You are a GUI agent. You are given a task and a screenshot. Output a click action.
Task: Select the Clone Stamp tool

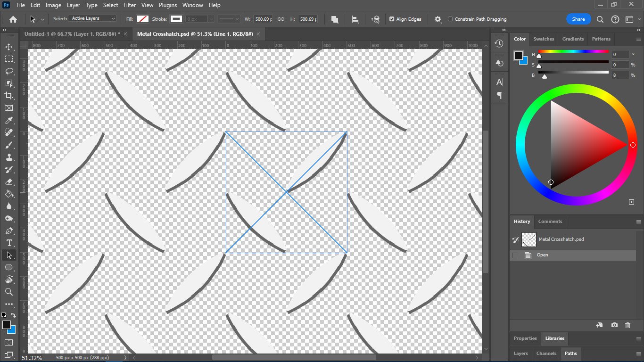tap(8, 157)
